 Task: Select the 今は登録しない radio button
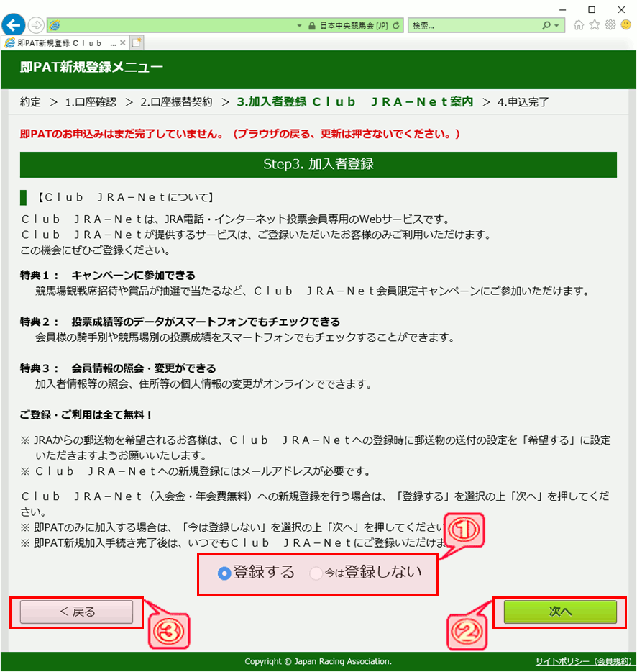(316, 573)
